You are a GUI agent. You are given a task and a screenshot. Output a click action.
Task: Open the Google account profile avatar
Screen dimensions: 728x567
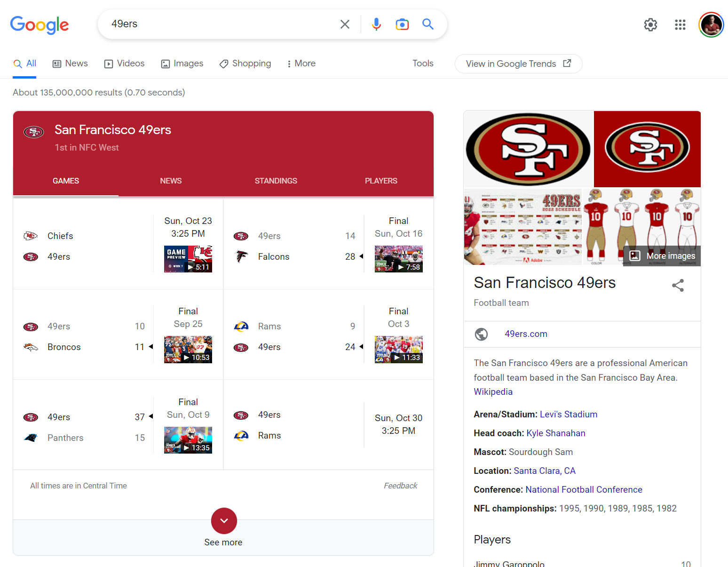(711, 24)
